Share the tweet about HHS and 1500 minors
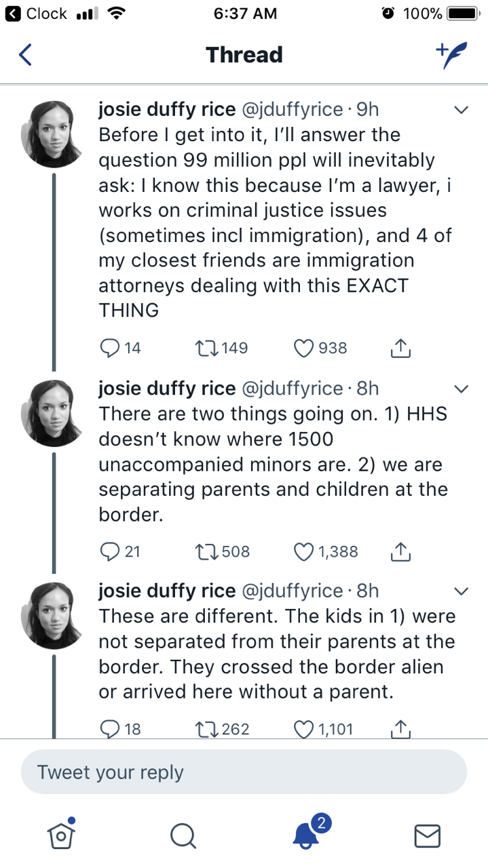 pos(401,551)
